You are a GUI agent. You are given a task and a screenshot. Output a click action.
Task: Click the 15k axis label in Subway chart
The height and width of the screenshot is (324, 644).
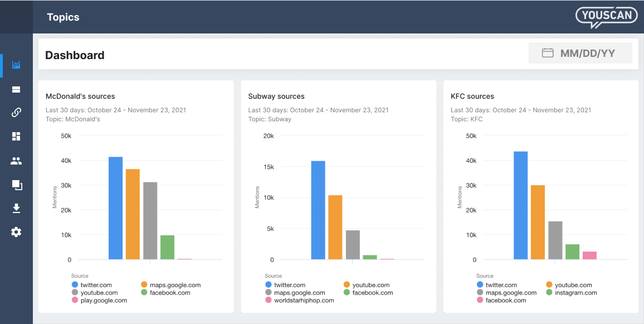click(269, 167)
